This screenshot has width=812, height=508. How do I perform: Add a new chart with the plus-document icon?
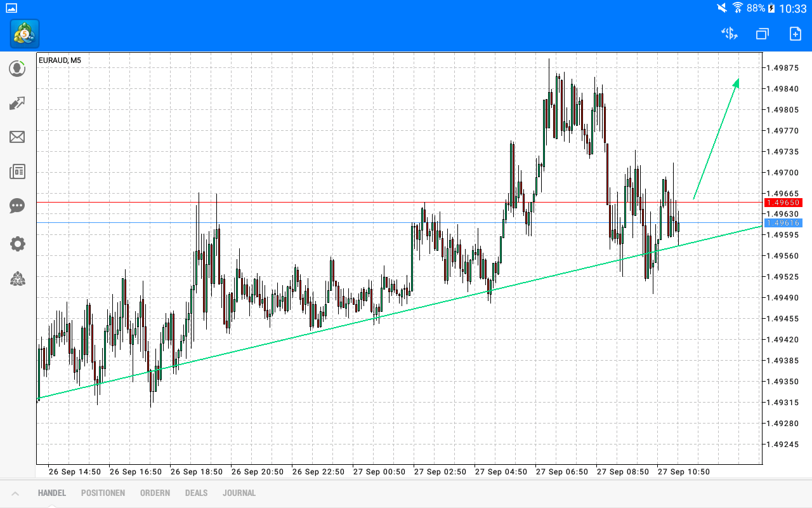point(795,33)
